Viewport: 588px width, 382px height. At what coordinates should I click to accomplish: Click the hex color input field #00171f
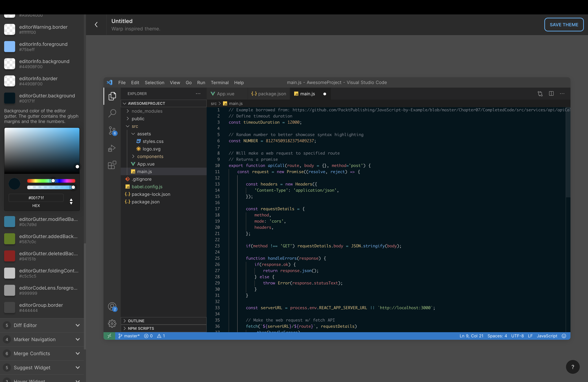36,198
